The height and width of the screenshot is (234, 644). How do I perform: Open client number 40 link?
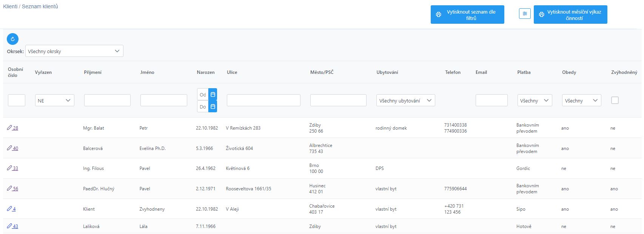(15, 148)
